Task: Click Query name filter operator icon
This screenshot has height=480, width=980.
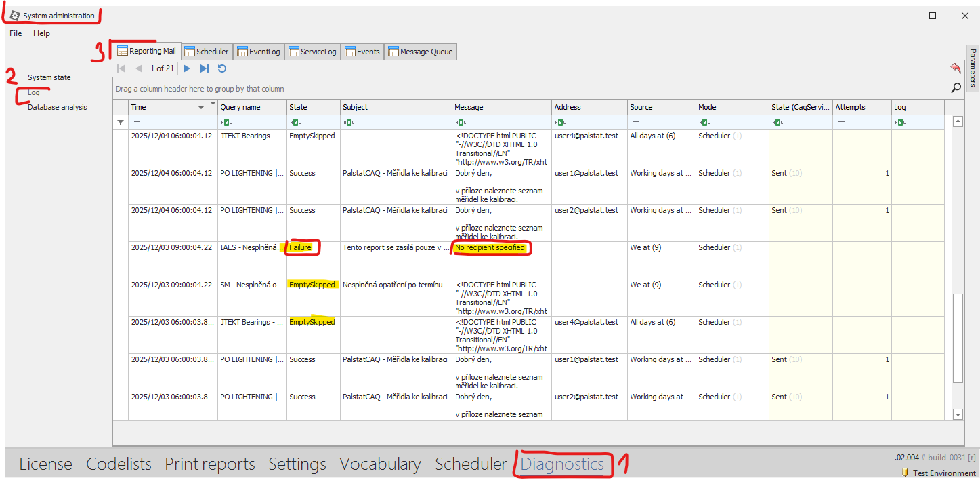Action: tap(226, 123)
